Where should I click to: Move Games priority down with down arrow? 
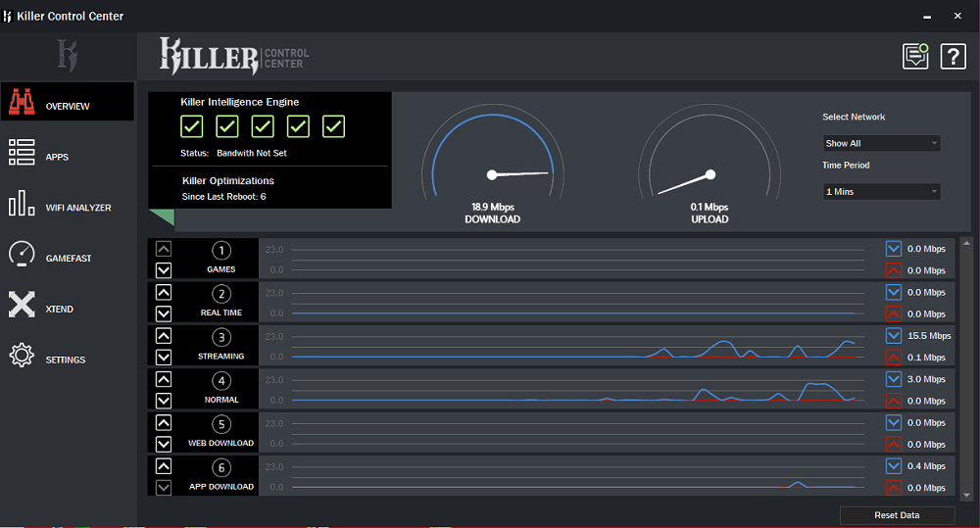pos(164,270)
